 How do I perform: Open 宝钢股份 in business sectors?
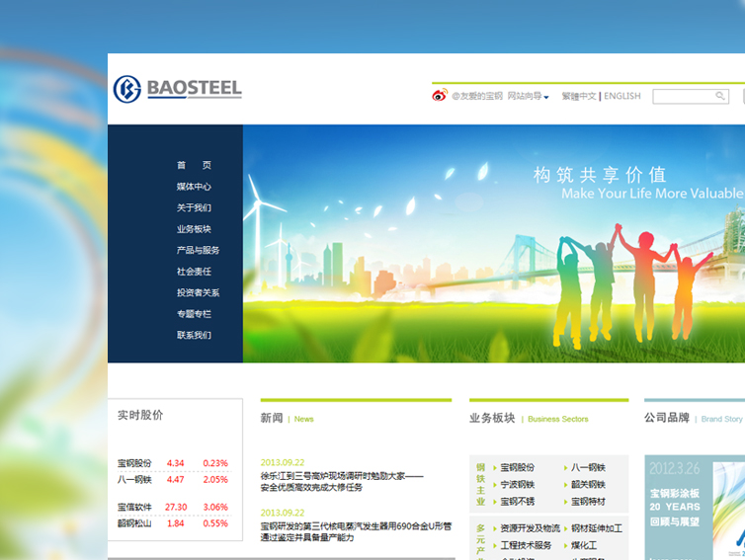pyautogui.click(x=518, y=467)
